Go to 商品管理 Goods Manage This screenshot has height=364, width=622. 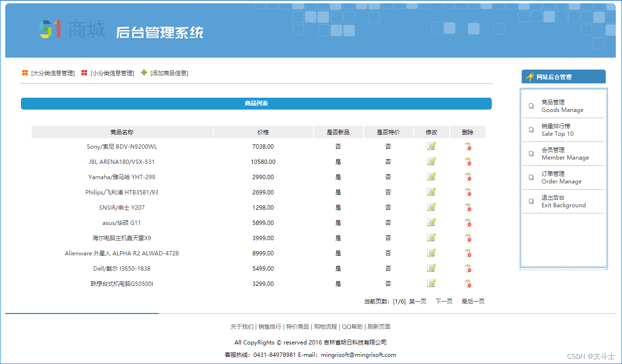562,106
